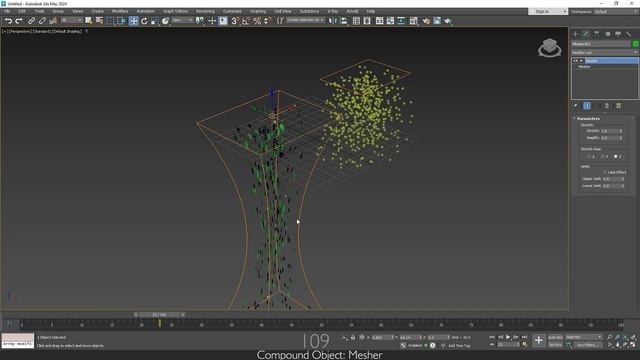
Task: Click the Add Time Tag label
Action: (459, 346)
